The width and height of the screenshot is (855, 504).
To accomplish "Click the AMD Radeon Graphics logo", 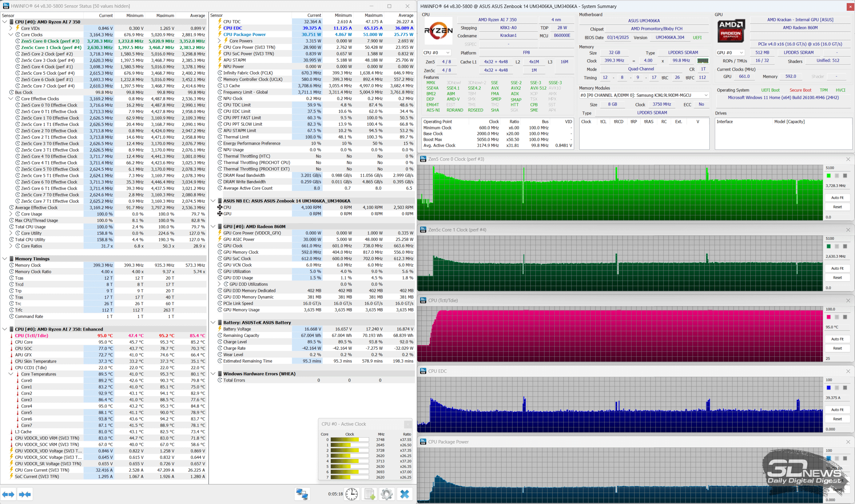I will click(731, 30).
